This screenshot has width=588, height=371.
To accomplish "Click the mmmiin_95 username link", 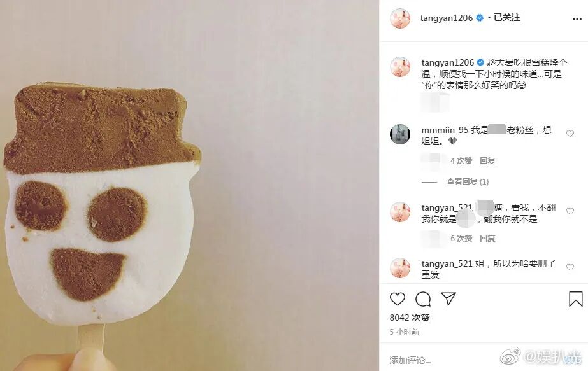I will [x=445, y=130].
